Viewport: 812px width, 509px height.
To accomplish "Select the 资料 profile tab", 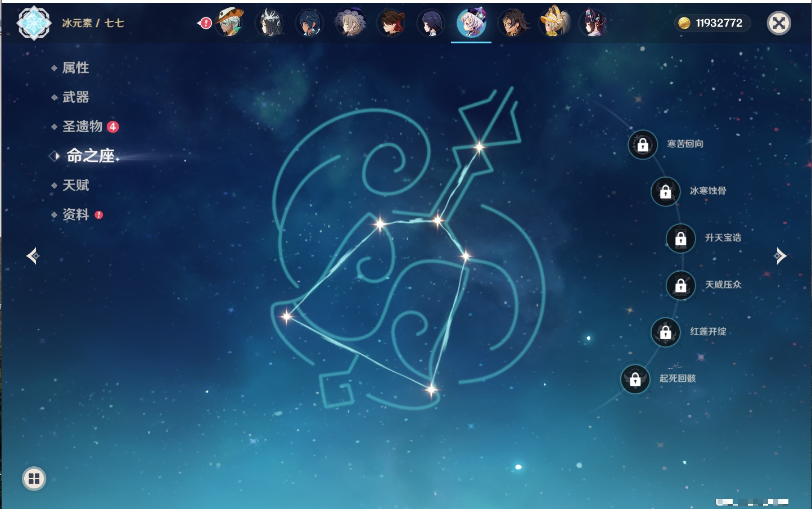I will click(75, 214).
